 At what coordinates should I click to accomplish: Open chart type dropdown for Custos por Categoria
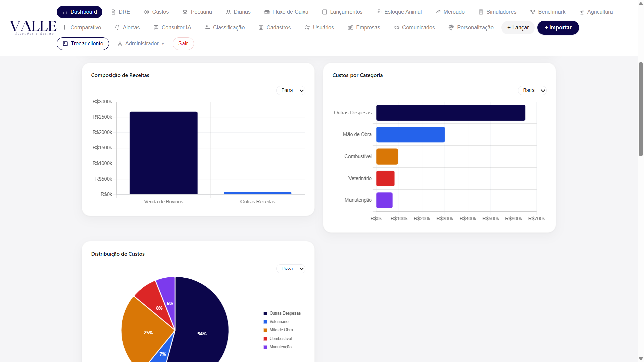click(532, 90)
